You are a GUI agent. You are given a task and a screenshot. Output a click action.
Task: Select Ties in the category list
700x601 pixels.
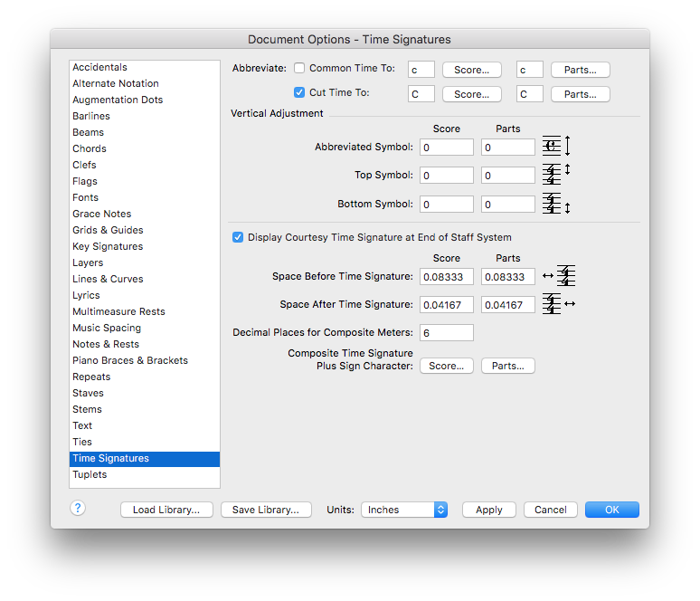(x=145, y=443)
